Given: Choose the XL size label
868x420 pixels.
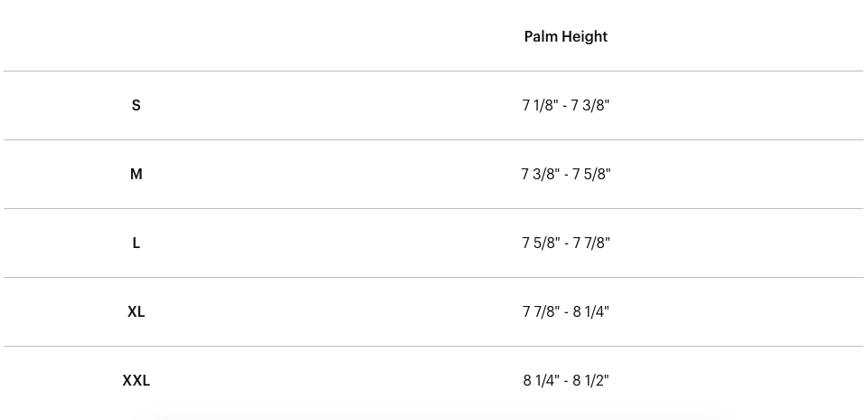Looking at the screenshot, I should [137, 311].
